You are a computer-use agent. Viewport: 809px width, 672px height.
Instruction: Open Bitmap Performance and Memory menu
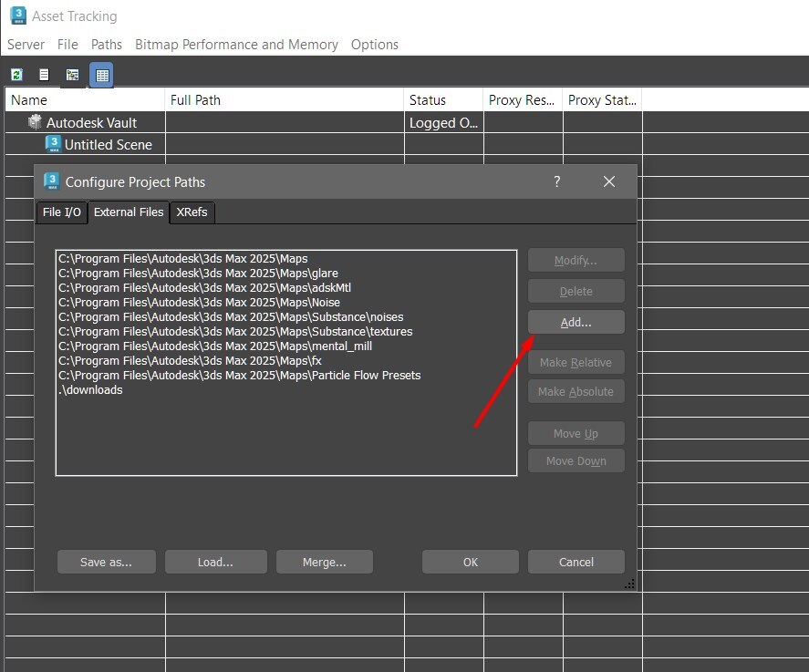[237, 45]
